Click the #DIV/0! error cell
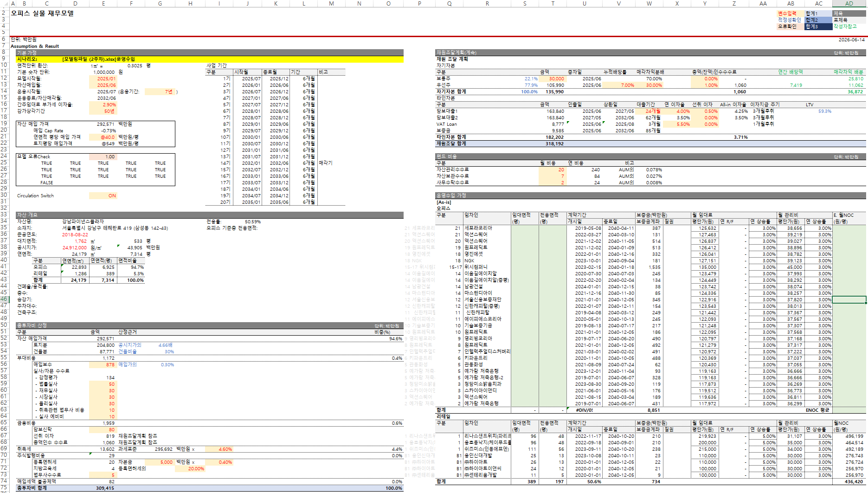 click(x=585, y=410)
